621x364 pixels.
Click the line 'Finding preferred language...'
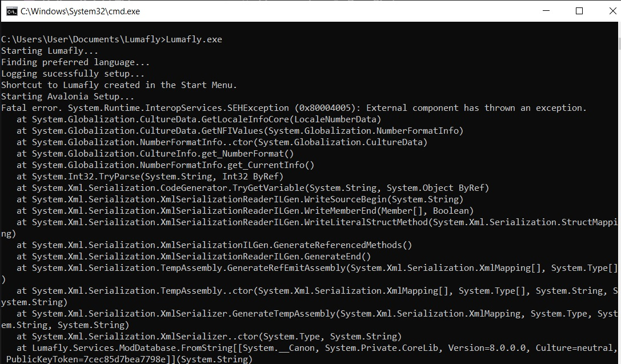(75, 62)
